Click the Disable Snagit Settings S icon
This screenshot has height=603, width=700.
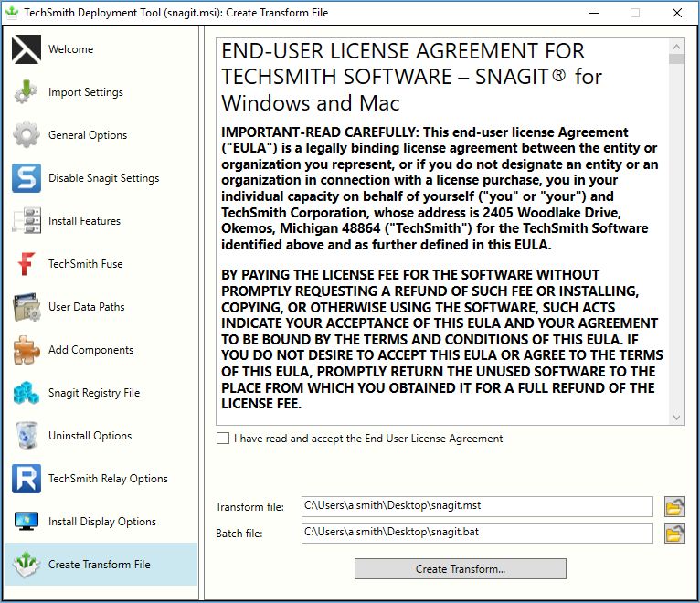pyautogui.click(x=27, y=177)
